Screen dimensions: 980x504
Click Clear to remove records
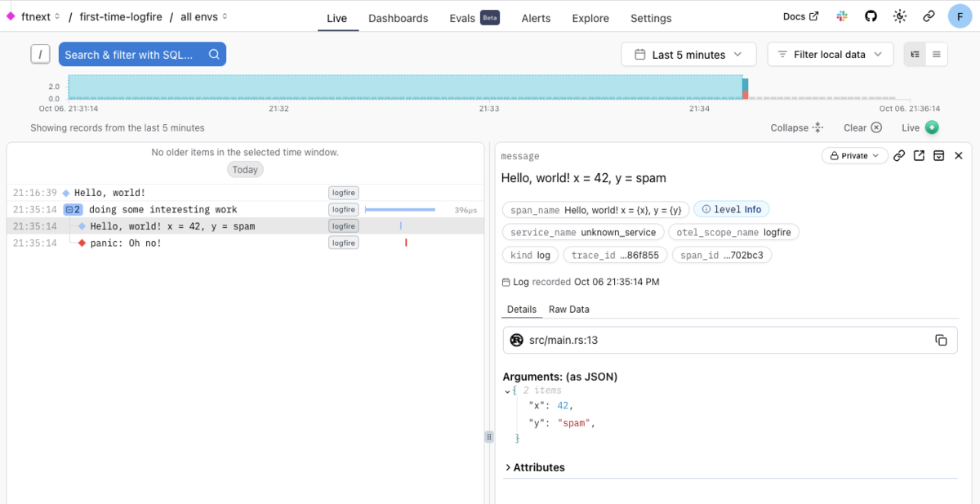click(x=863, y=127)
